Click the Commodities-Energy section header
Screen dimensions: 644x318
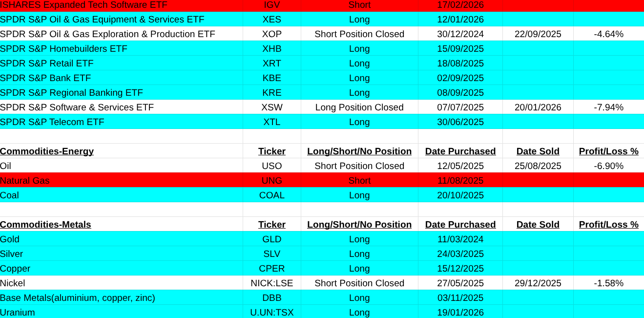click(x=47, y=151)
